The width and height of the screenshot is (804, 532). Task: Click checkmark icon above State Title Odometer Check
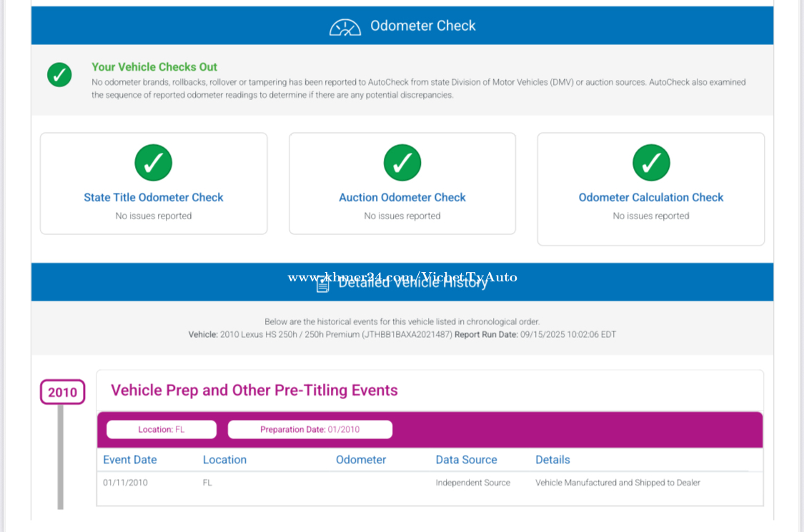(154, 163)
